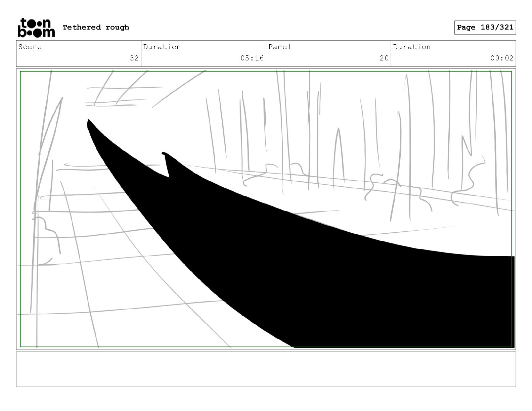Click the empty notes box below the panel
532x411 pixels.
point(266,369)
